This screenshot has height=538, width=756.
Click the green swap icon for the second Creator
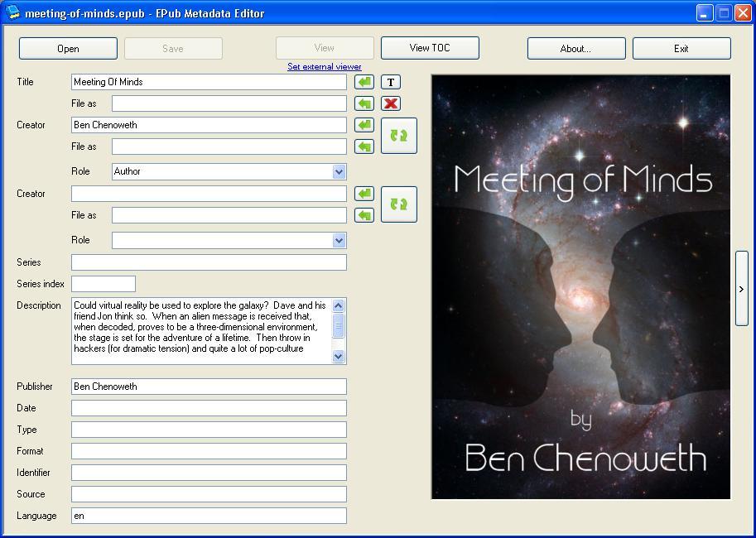click(398, 204)
